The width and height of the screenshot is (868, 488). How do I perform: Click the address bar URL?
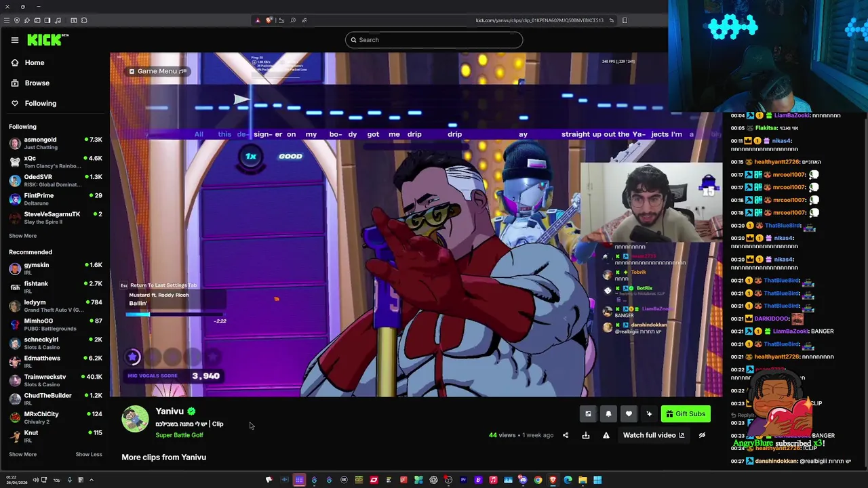click(x=539, y=20)
